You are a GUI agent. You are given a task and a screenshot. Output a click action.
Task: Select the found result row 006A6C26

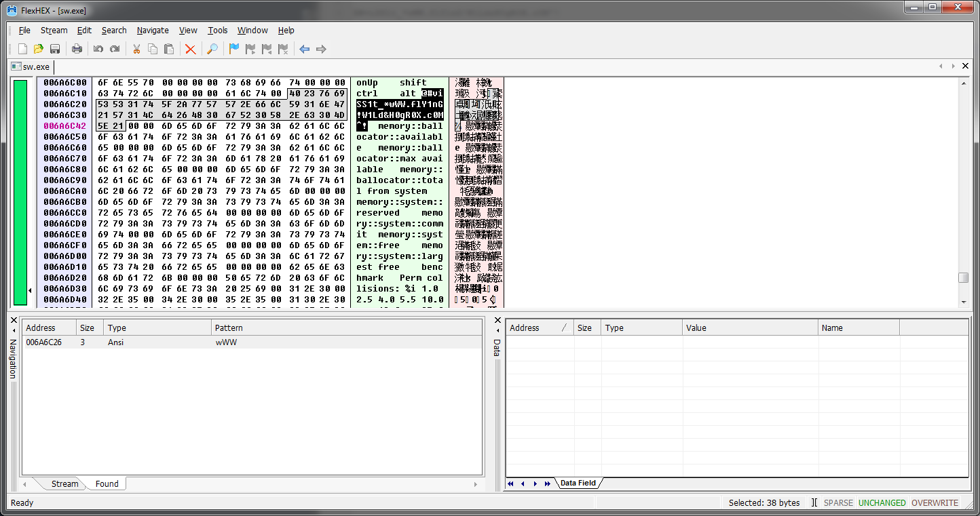click(x=252, y=342)
